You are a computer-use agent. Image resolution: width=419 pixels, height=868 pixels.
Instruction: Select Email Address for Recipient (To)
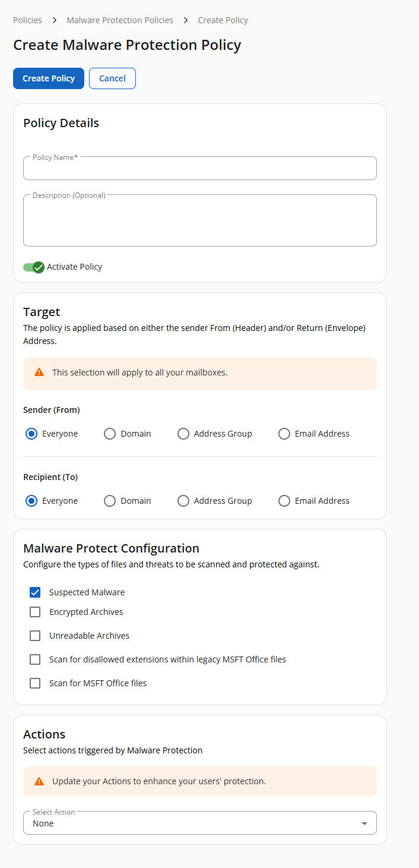click(284, 501)
